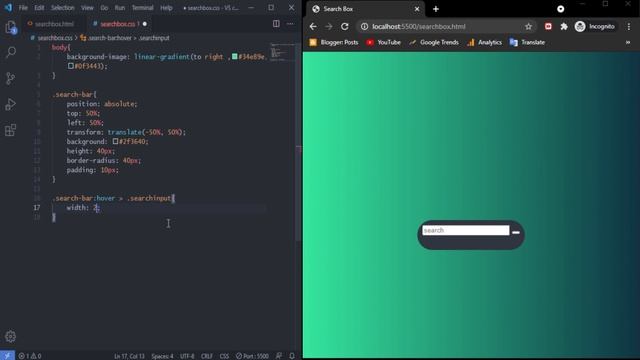Click the Port: 5500 Live Server status item
This screenshot has height=360, width=640.
(x=252, y=356)
